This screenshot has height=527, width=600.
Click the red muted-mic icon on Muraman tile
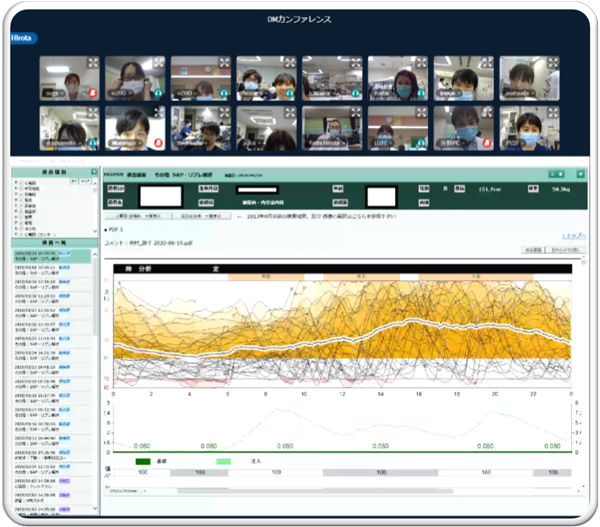pos(158,143)
